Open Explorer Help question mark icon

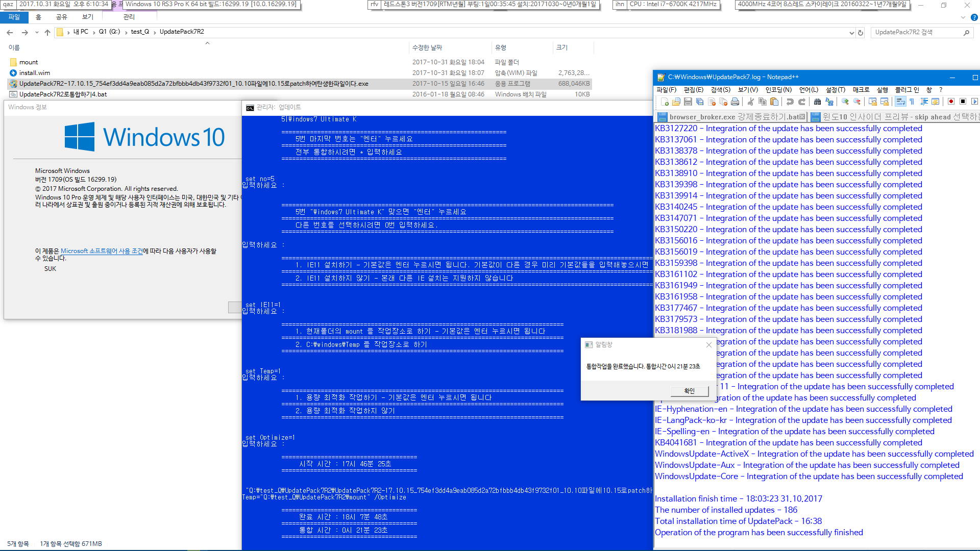974,17
